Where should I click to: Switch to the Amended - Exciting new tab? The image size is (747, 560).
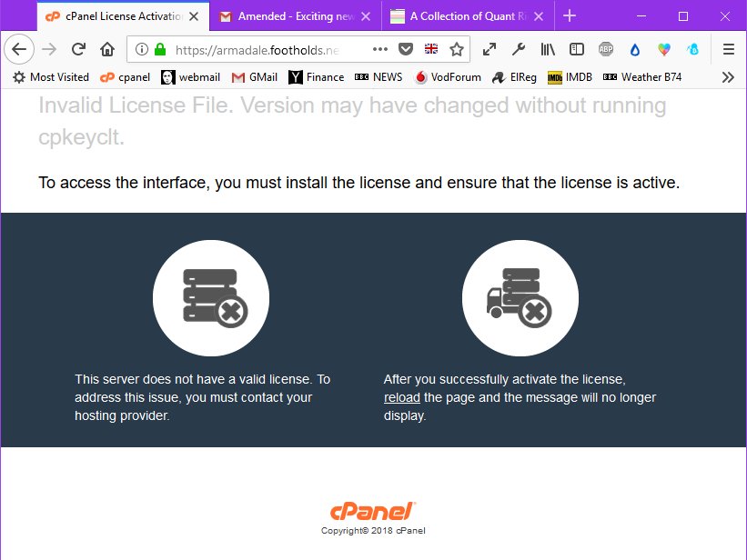coord(296,16)
